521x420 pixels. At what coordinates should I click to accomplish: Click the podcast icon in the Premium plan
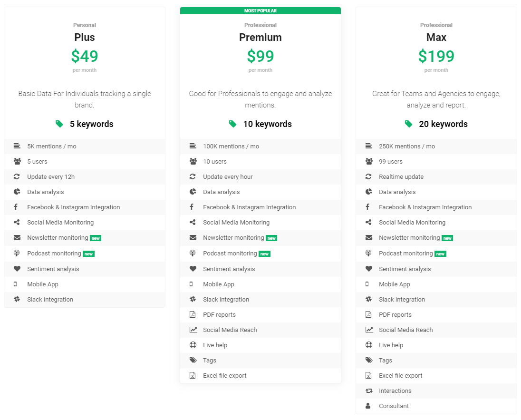coord(193,254)
